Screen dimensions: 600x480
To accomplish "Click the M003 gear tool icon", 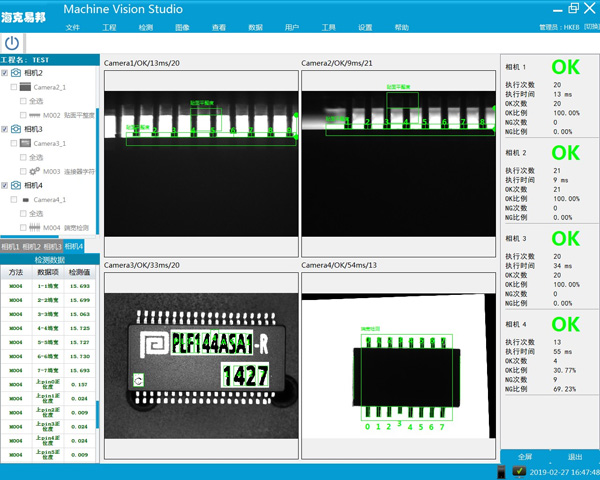I will tap(35, 171).
